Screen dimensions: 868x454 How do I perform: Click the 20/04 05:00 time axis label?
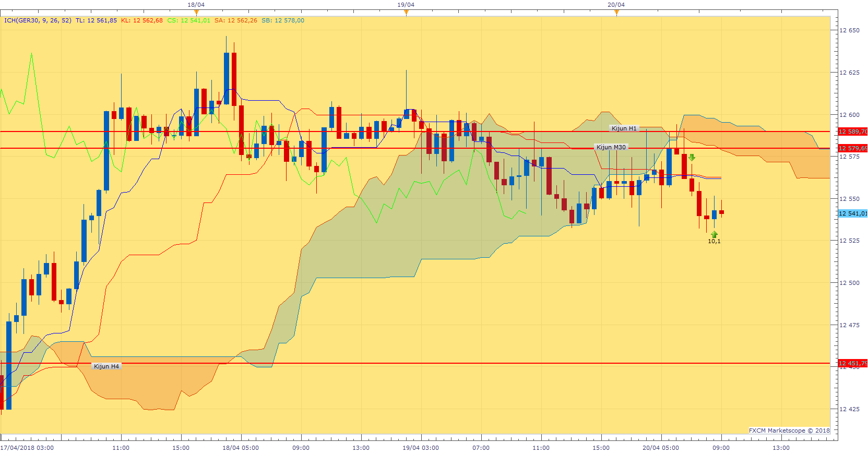pyautogui.click(x=661, y=448)
